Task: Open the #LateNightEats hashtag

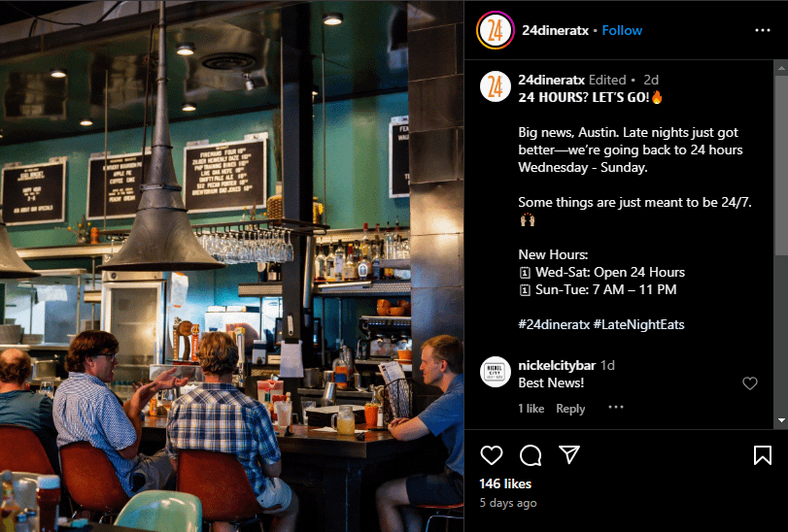Action: pos(638,324)
